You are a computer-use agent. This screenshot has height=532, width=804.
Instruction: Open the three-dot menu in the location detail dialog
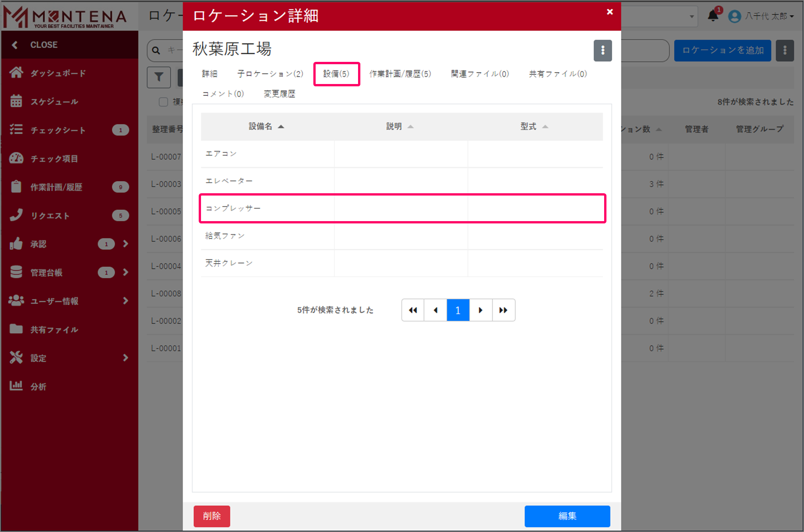tap(602, 50)
